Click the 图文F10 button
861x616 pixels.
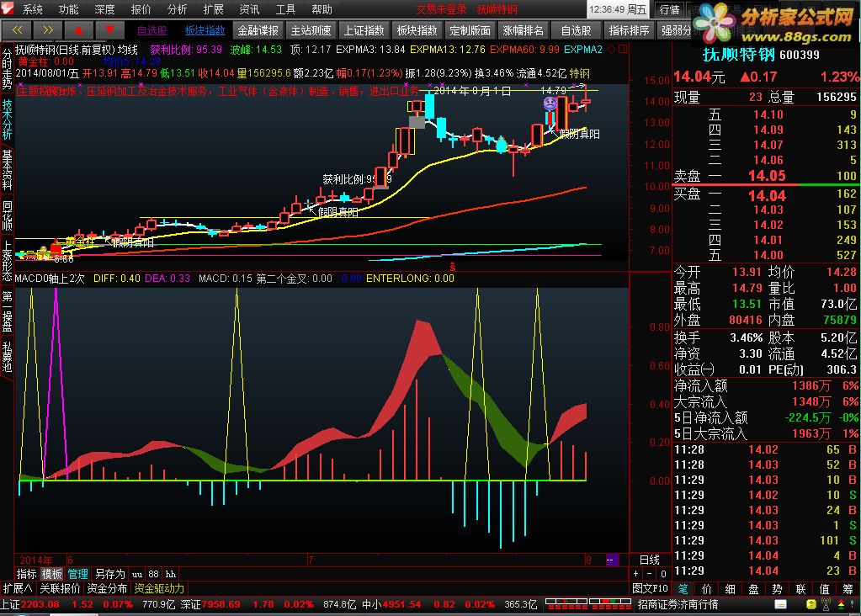pos(650,588)
